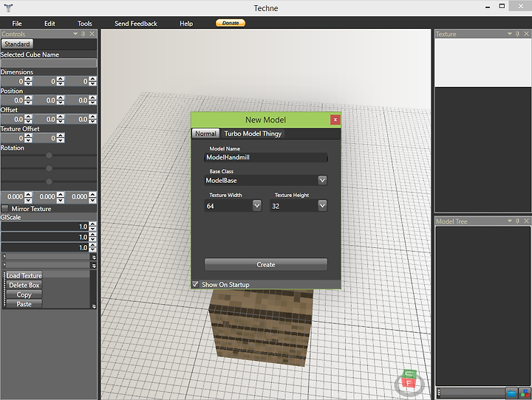Image resolution: width=532 pixels, height=400 pixels.
Task: Decrease the second Dimensions value stepper
Action: click(x=61, y=83)
